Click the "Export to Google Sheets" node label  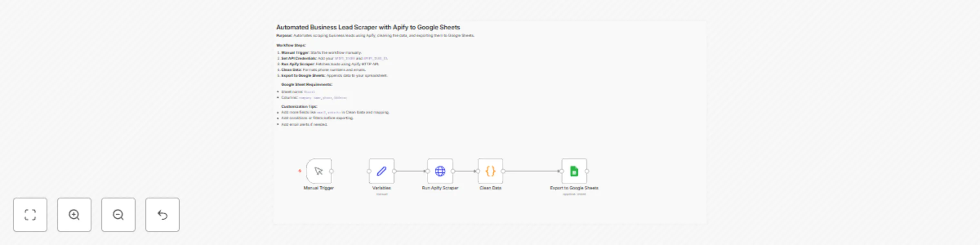574,188
